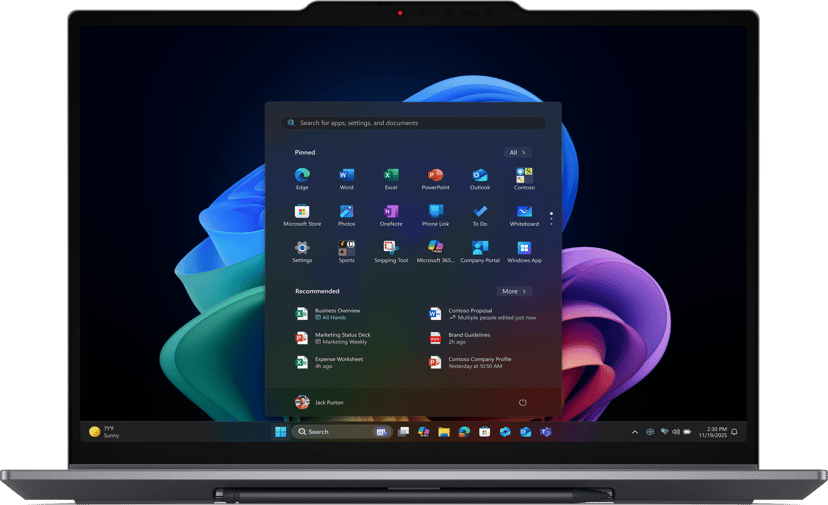Click the pinned apps page indicator dots
The image size is (828, 505).
click(551, 218)
